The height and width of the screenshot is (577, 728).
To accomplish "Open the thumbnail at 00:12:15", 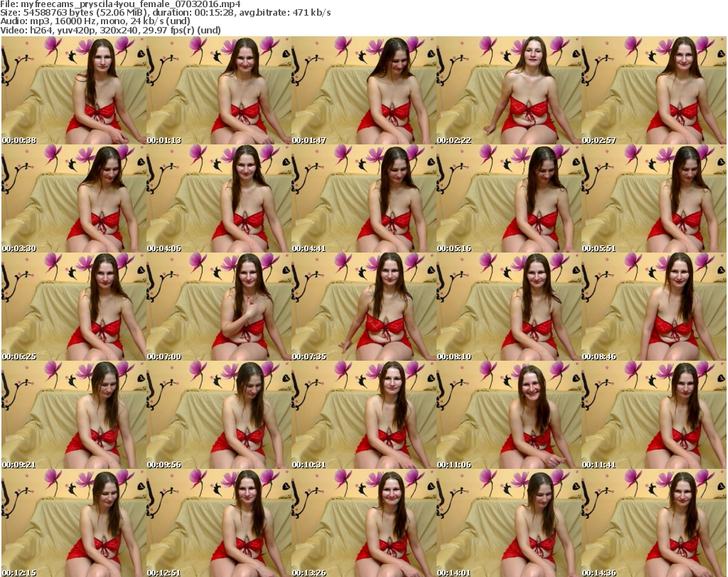I will (73, 524).
